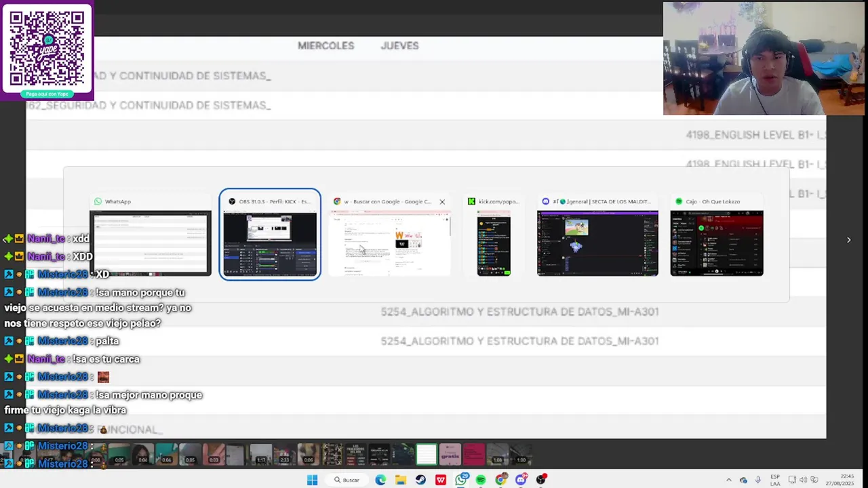Image resolution: width=868 pixels, height=488 pixels.
Task: Click the Spotify icon in thumbnail title
Action: pos(679,201)
